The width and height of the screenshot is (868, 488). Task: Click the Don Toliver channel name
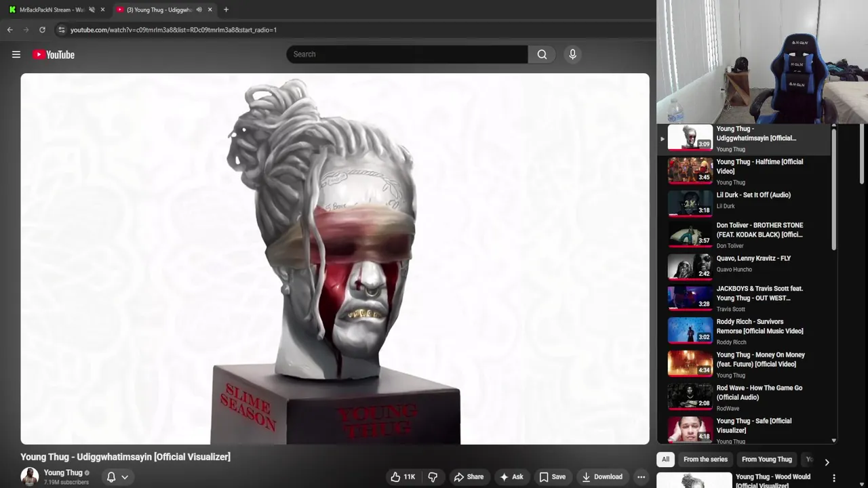[730, 246]
